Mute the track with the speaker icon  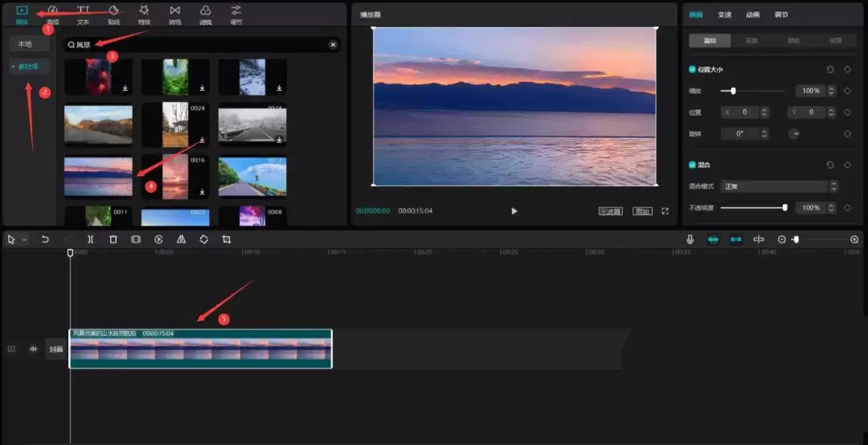[34, 349]
